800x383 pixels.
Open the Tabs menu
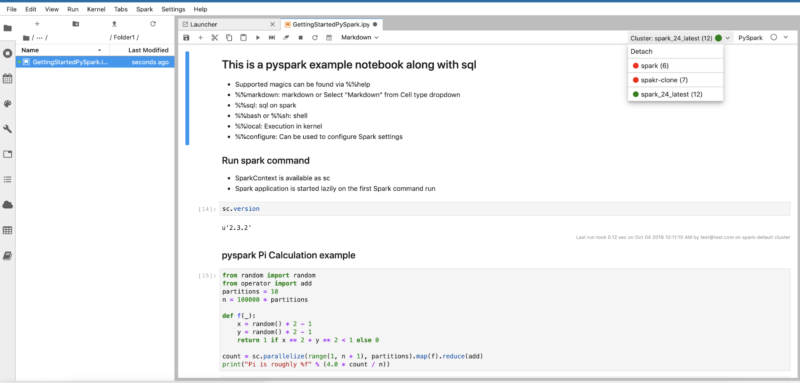tap(121, 9)
